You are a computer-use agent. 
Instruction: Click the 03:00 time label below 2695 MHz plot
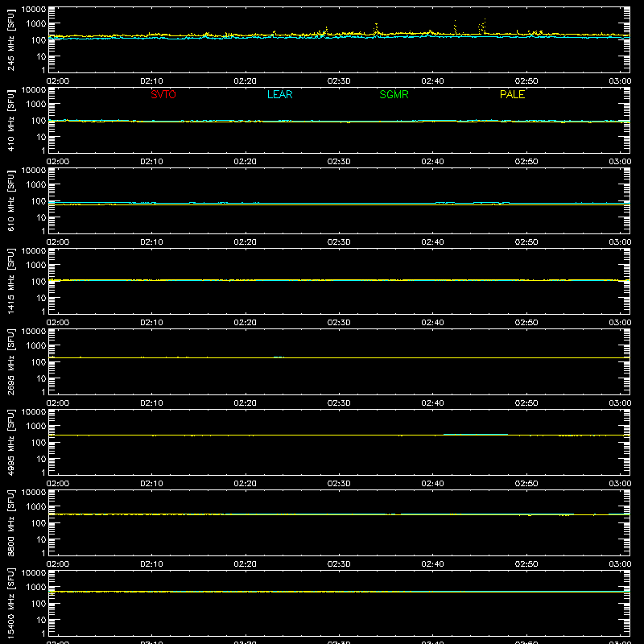tap(620, 403)
